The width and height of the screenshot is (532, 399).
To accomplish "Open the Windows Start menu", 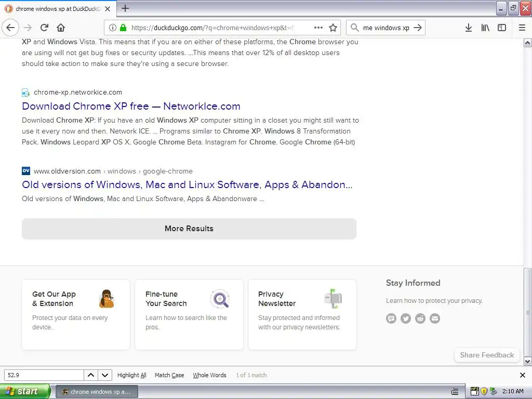I will click(x=25, y=391).
